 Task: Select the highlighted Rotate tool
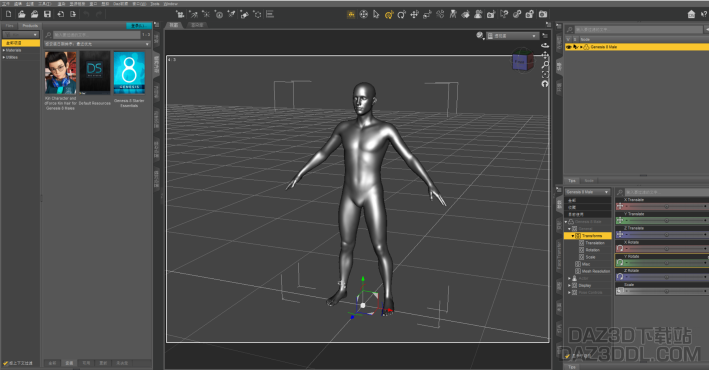[389, 14]
